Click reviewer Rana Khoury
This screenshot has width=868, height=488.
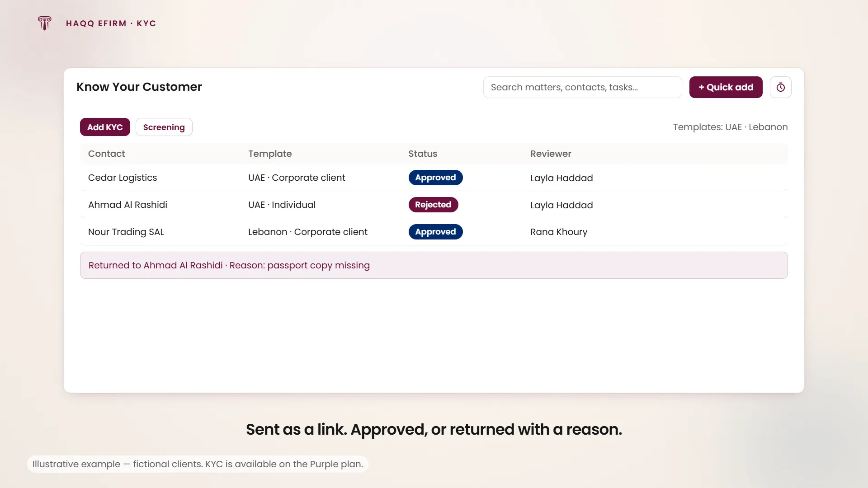[559, 232]
